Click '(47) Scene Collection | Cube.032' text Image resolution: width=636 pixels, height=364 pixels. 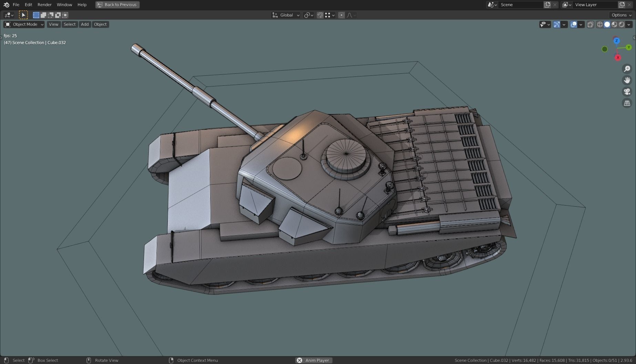point(35,42)
